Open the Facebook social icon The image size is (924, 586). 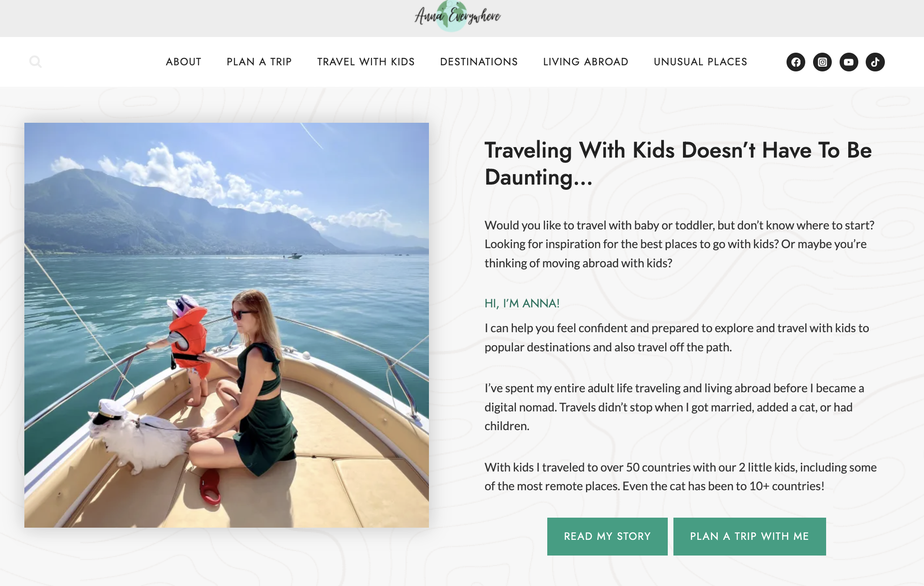(x=796, y=62)
